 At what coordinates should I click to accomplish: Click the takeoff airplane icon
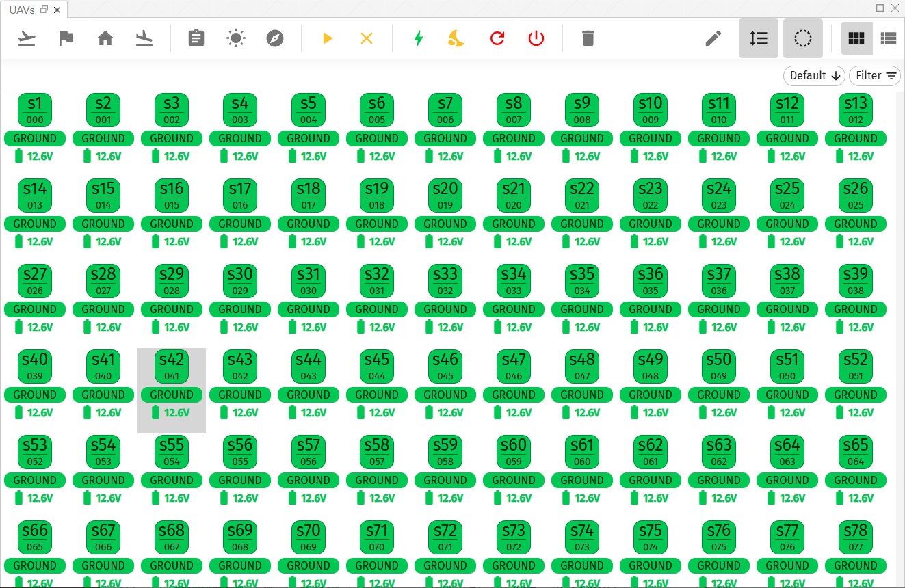pyautogui.click(x=27, y=38)
